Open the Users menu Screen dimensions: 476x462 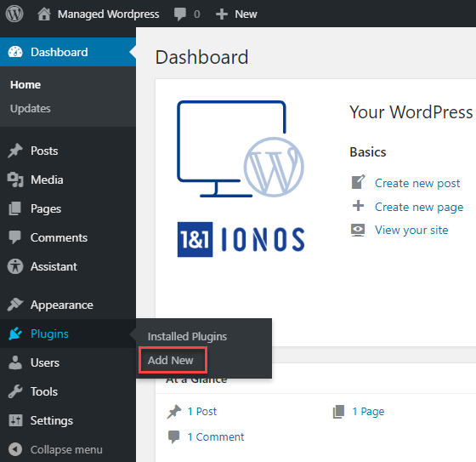point(45,362)
